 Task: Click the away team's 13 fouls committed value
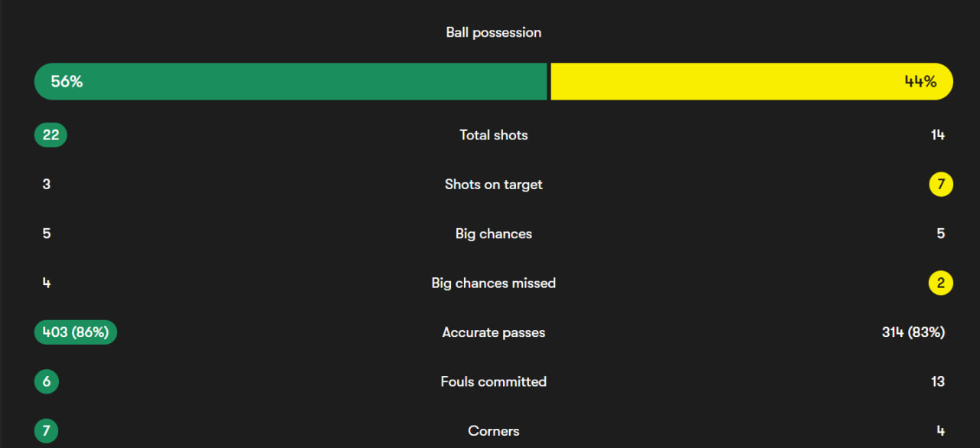tap(938, 381)
